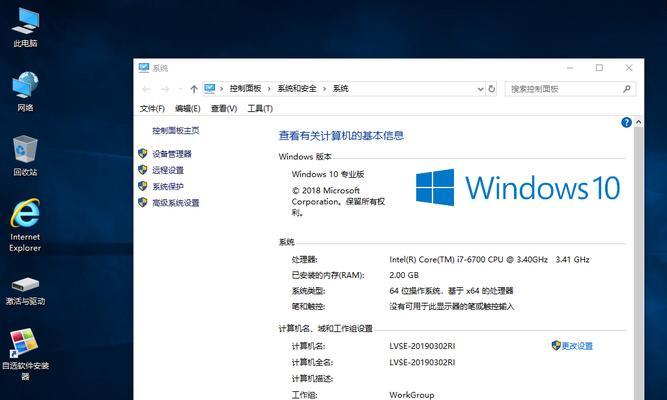The width and height of the screenshot is (667, 400).
Task: Click the vertical scrollbar track
Action: (x=638, y=264)
